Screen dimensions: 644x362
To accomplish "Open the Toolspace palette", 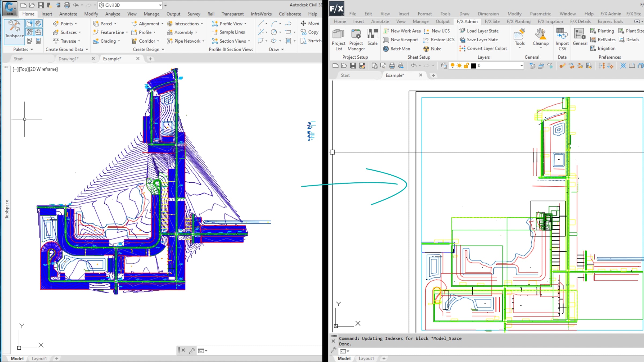I will (14, 30).
